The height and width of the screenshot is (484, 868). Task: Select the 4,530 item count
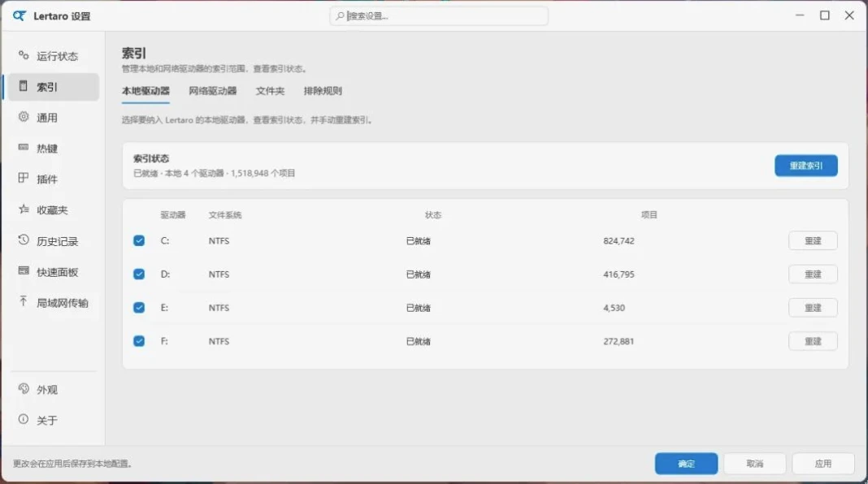pyautogui.click(x=614, y=308)
